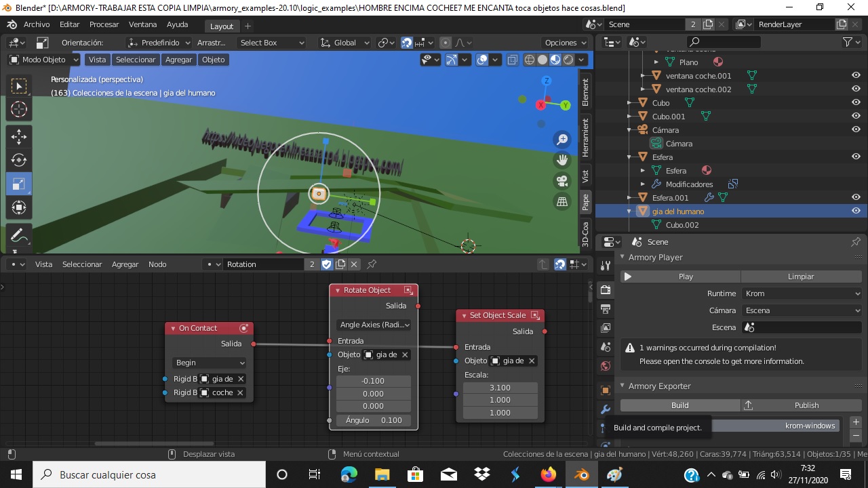Hide the Cubo collection in the outliner
This screenshot has width=868, height=488.
click(x=856, y=102)
